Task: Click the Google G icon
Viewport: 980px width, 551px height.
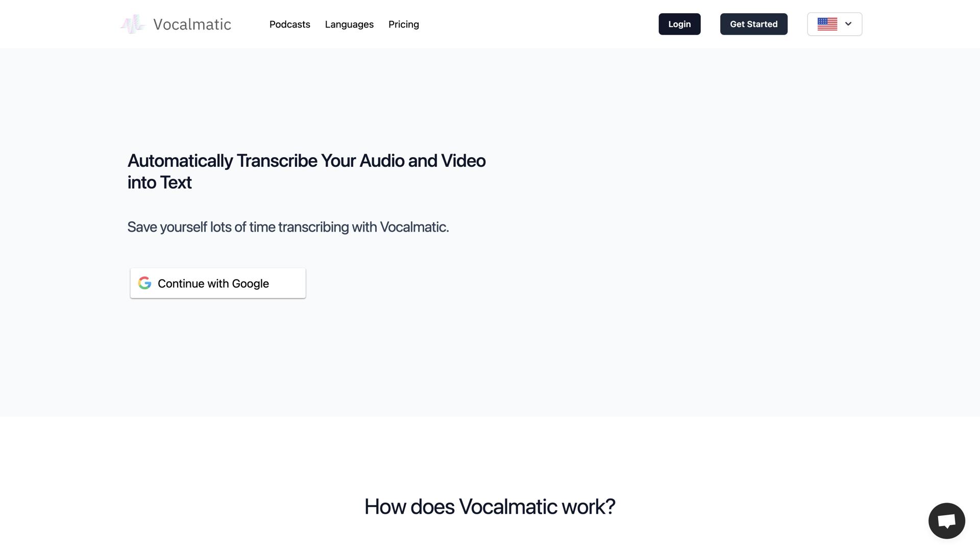Action: (x=144, y=283)
